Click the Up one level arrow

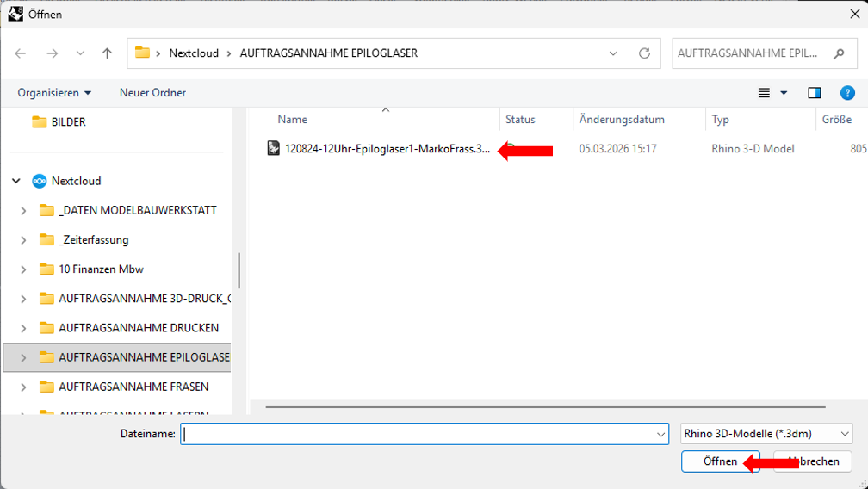107,53
